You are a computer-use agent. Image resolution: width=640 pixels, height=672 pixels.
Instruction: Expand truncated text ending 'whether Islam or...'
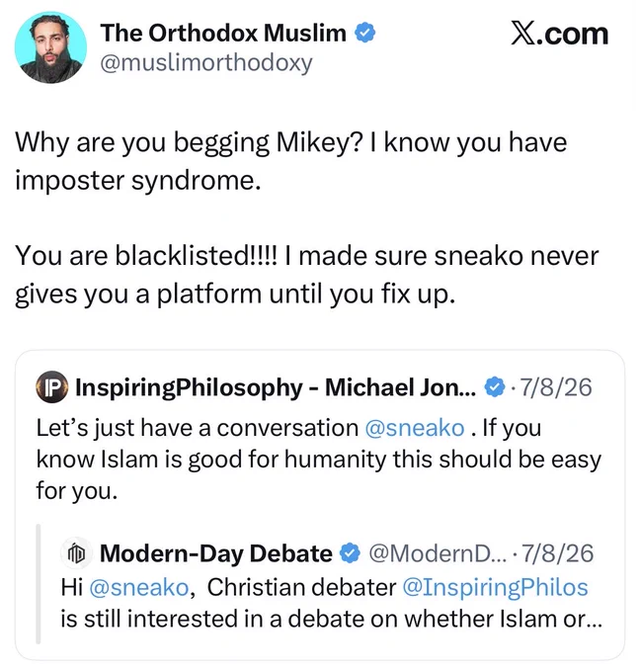(x=331, y=619)
